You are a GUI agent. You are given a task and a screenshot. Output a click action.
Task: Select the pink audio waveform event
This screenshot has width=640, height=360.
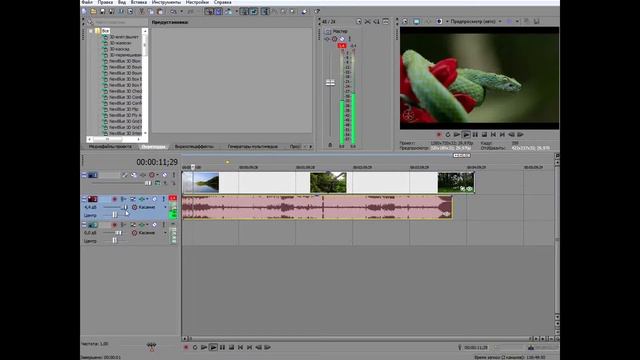tap(317, 207)
